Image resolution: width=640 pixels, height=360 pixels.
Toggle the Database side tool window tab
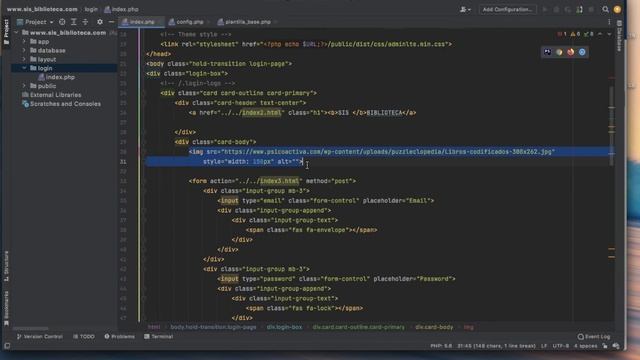tap(619, 36)
